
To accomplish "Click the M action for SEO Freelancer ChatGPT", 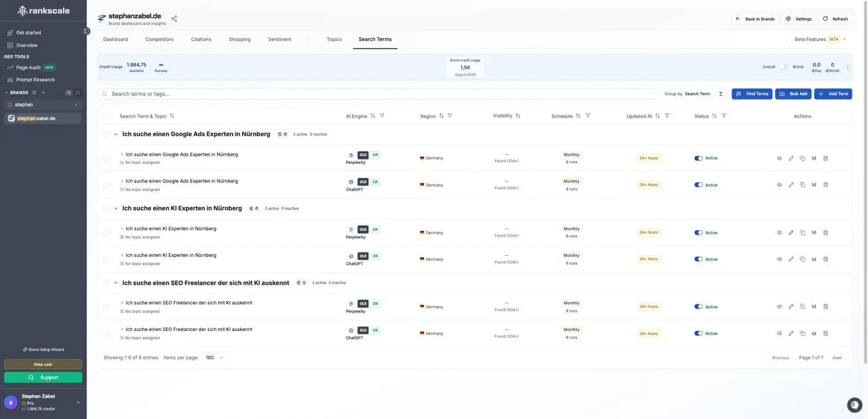I will (814, 333).
